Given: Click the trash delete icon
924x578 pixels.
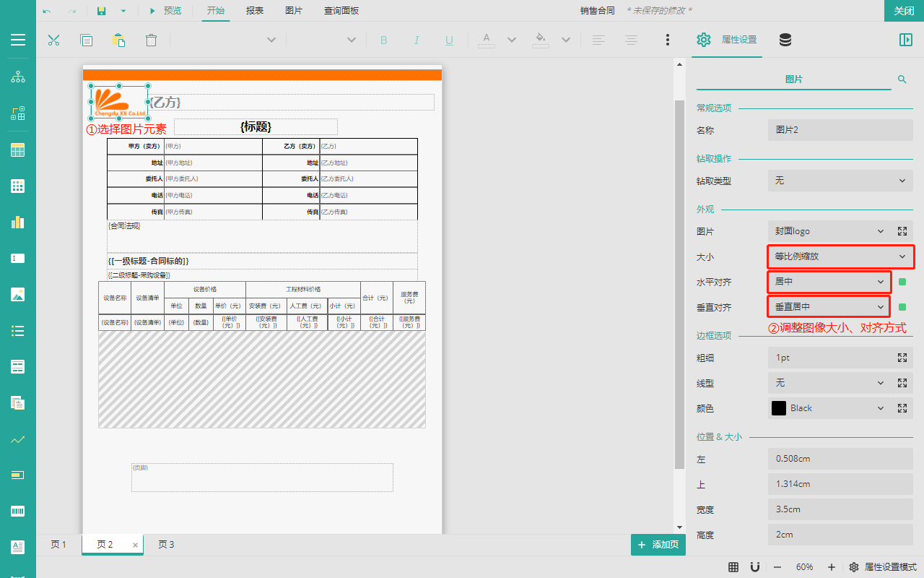Looking at the screenshot, I should pyautogui.click(x=151, y=40).
